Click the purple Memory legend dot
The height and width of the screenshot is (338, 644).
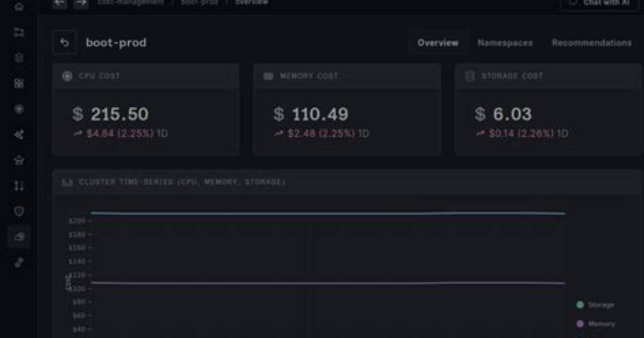click(x=580, y=324)
